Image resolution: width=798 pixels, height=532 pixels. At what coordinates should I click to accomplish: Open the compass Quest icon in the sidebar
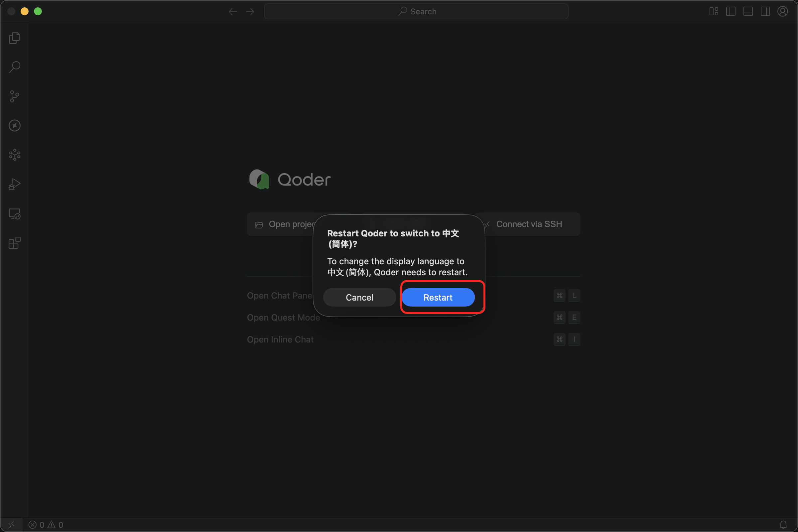click(14, 126)
